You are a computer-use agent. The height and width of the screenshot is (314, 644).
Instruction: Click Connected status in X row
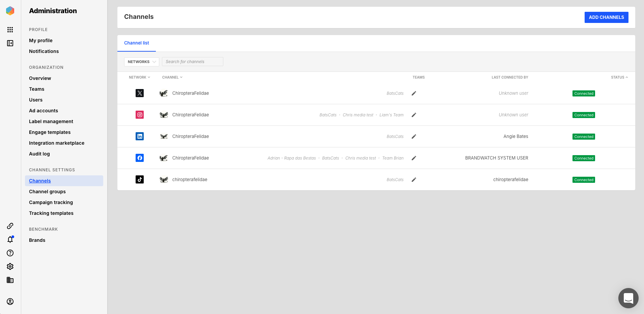584,93
